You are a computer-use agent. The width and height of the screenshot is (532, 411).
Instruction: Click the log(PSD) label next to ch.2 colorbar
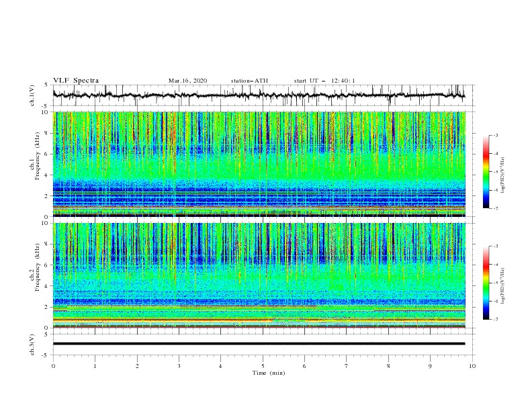(x=504, y=286)
